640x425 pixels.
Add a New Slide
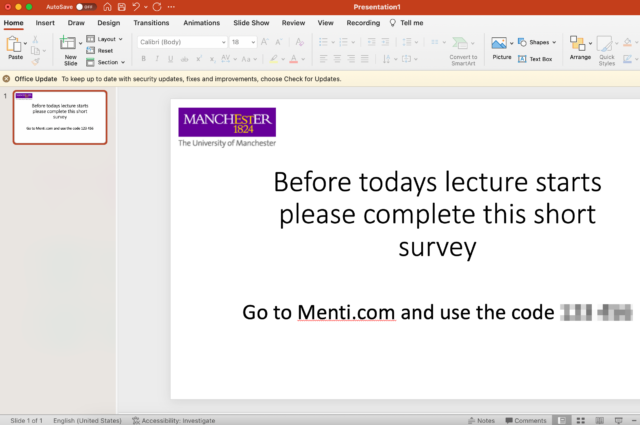(70, 51)
